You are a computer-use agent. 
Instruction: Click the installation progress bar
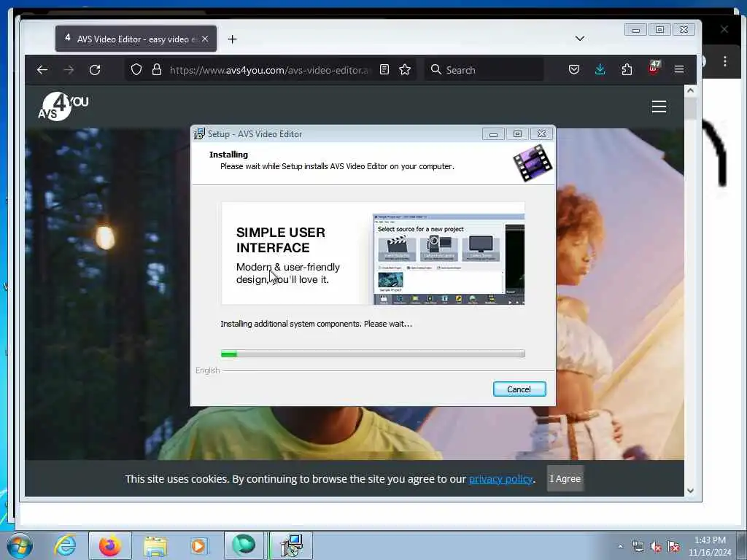tap(373, 354)
